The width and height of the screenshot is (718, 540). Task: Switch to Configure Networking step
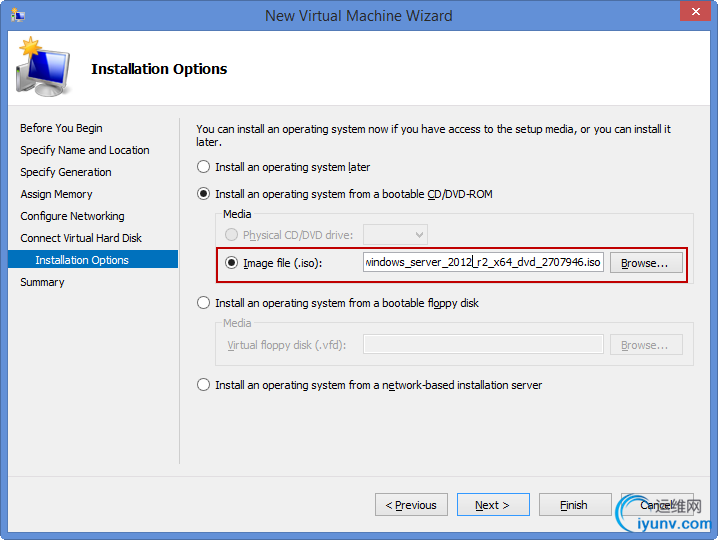(x=72, y=216)
